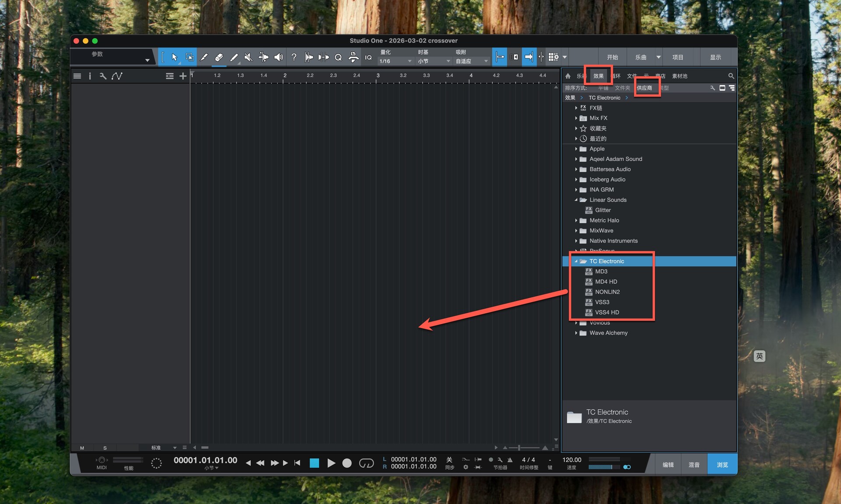The height and width of the screenshot is (504, 841).
Task: Toggle loop playback in transport
Action: [366, 463]
